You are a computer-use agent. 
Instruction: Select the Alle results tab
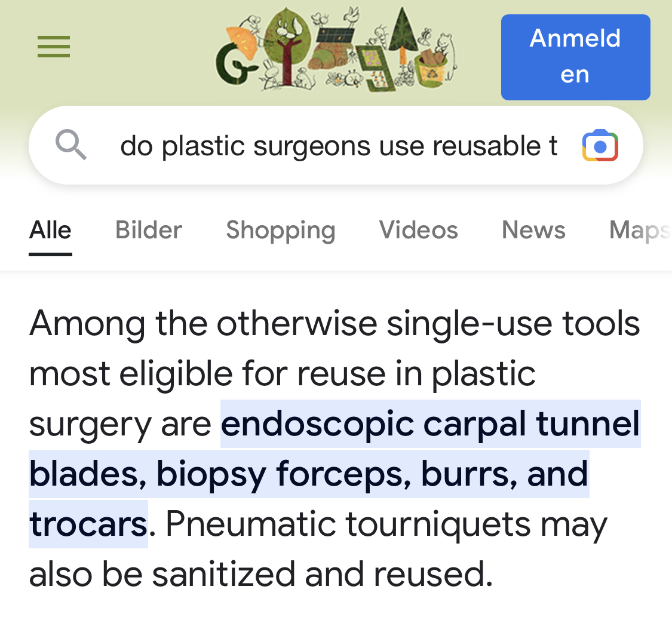pyautogui.click(x=50, y=231)
